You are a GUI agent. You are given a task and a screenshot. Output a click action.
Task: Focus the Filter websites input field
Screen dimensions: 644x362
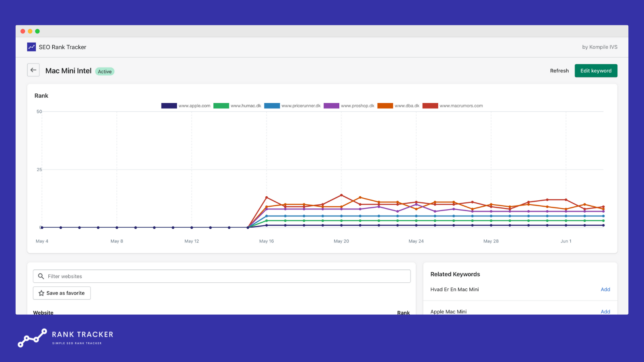coord(222,276)
